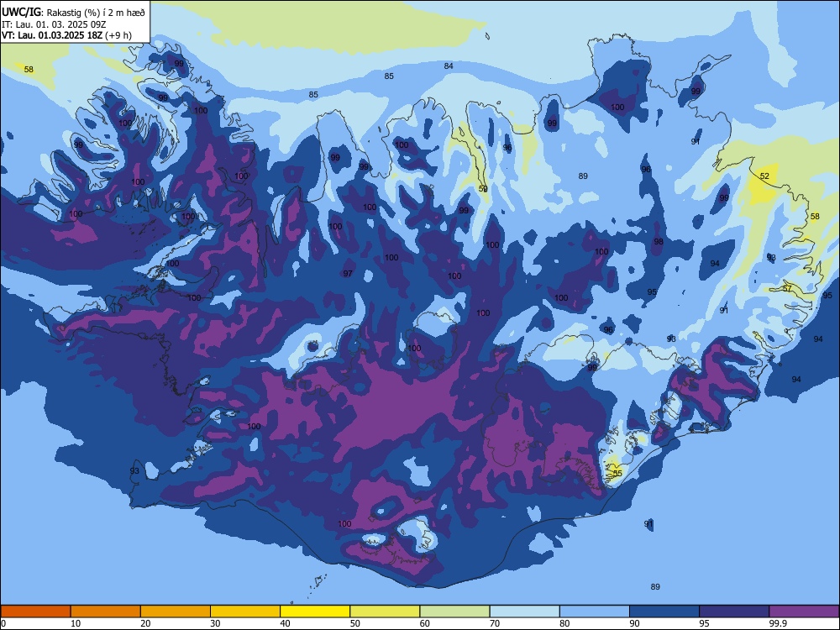
Task: Click the '97' humidity value on the map
Action: coord(348,274)
